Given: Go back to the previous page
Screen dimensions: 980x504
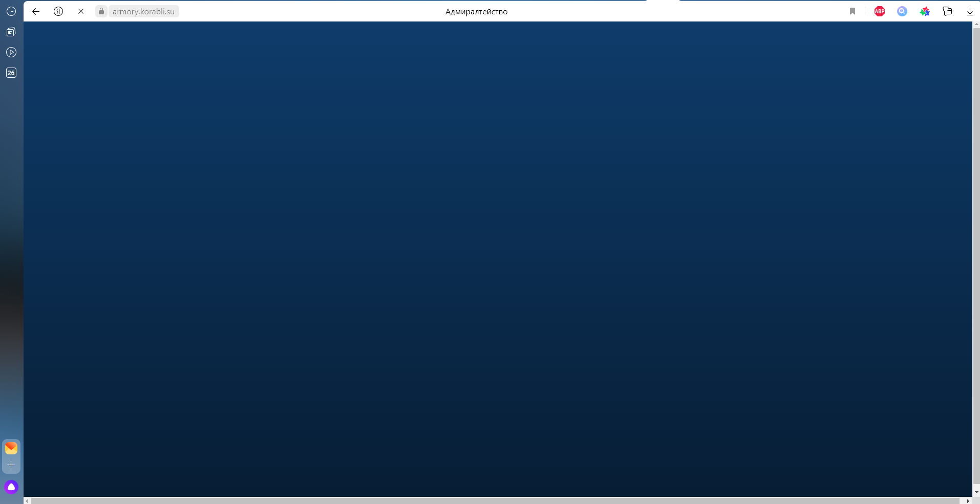Looking at the screenshot, I should coord(36,11).
